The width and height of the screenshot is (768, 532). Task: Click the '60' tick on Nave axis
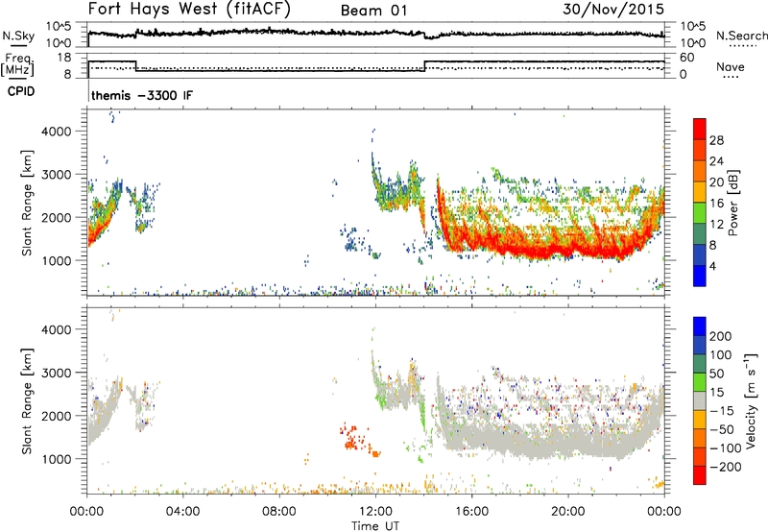tap(687, 58)
